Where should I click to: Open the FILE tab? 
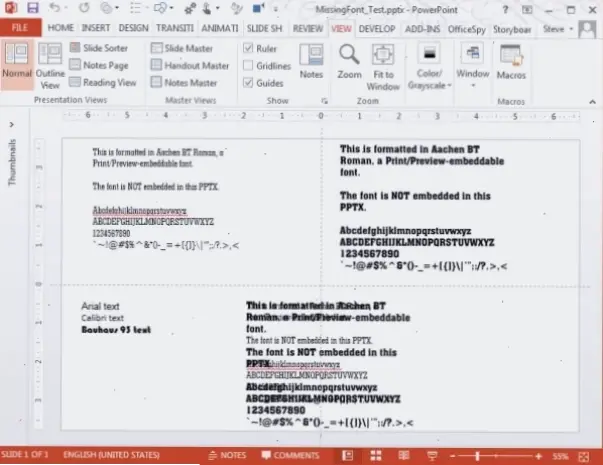20,28
